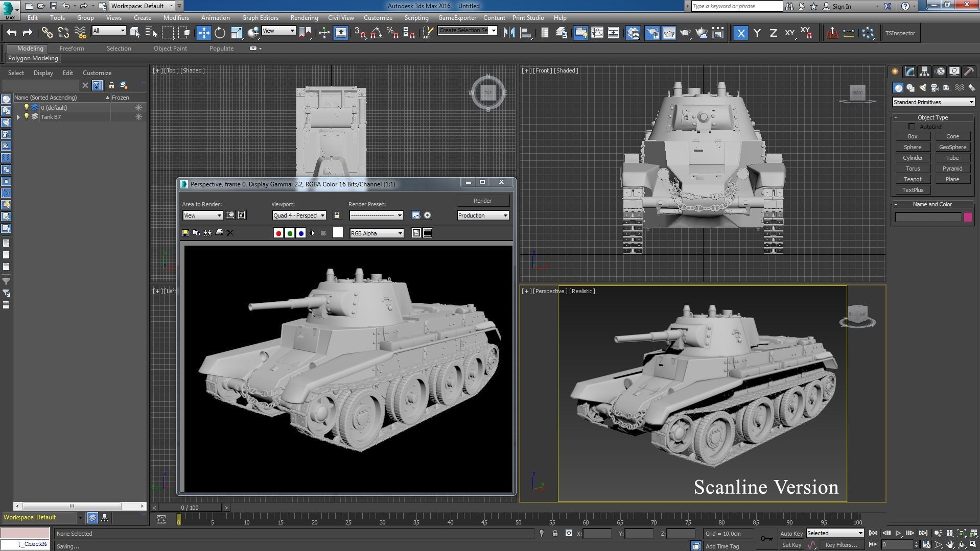Click the Select by Name list icon
Image resolution: width=980 pixels, height=551 pixels.
pos(151,33)
